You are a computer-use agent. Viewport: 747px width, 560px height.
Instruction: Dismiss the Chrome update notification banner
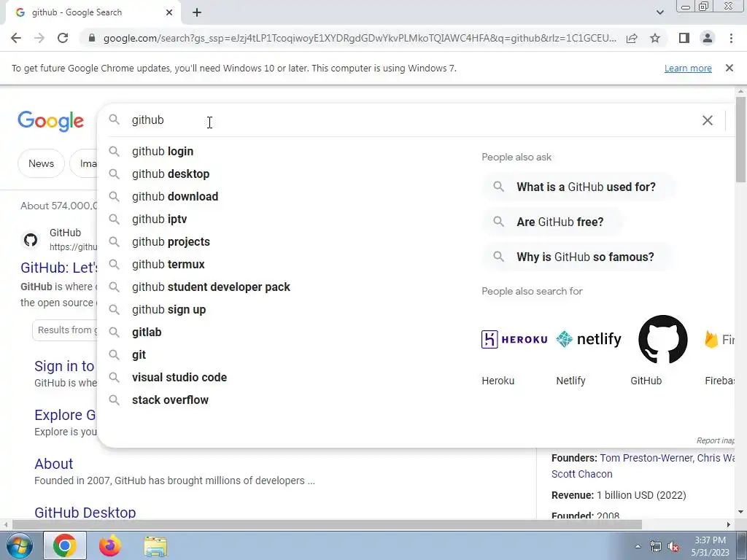pyautogui.click(x=729, y=68)
